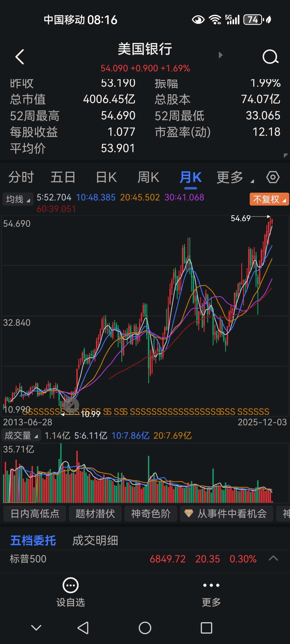This screenshot has width=290, height=644.
Task: Open the search magnifier icon
Action: tap(270, 57)
